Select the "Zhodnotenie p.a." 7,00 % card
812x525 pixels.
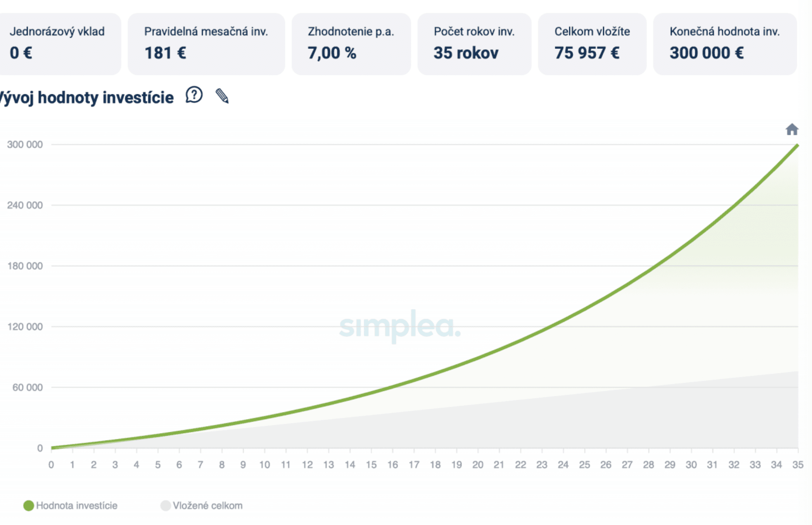[x=351, y=43]
